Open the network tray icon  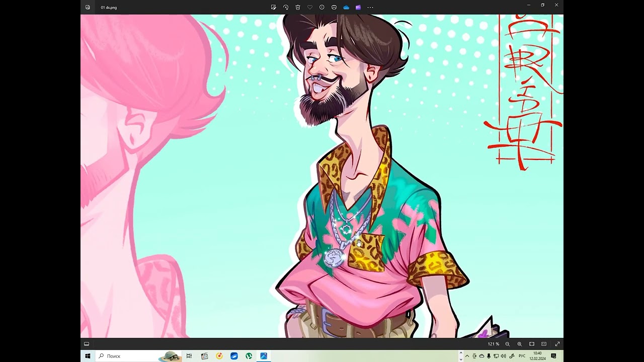tap(496, 356)
